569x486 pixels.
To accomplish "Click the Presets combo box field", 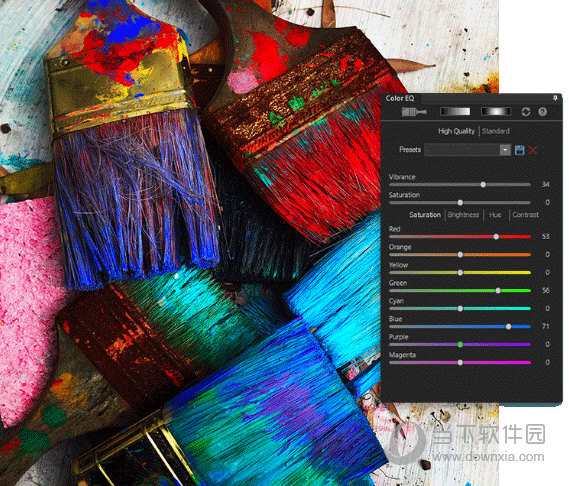I will pos(467,150).
